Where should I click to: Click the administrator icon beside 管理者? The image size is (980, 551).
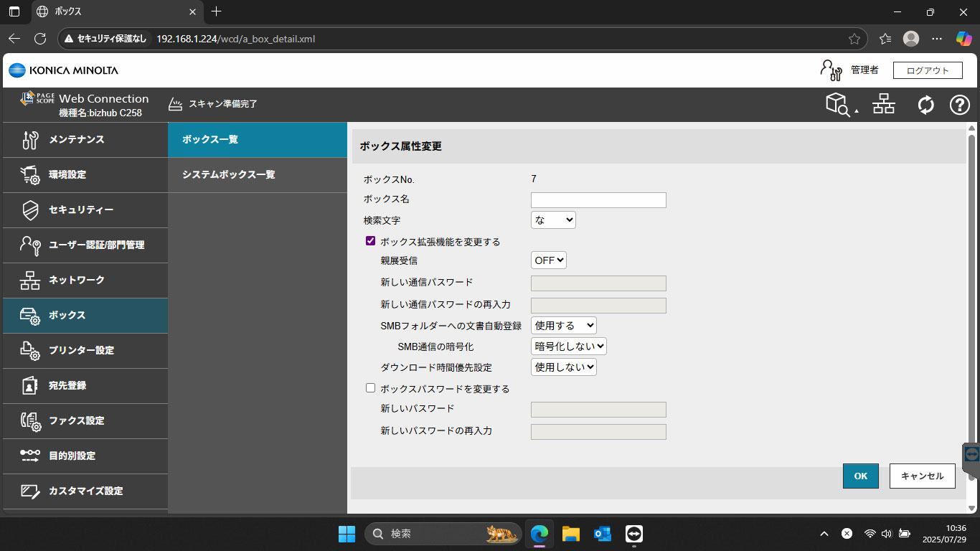831,70
